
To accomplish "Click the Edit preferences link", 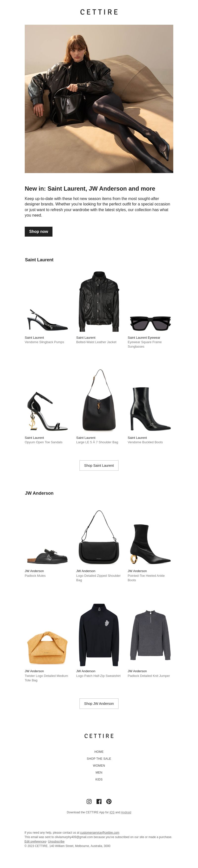I will (x=35, y=841).
